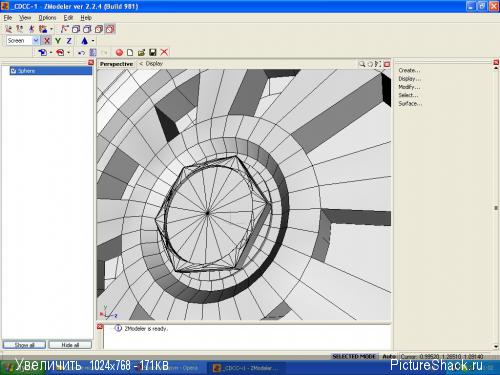Screen dimensions: 500x375
Task: Switch to Edges editing level icon
Action: [x=20, y=29]
